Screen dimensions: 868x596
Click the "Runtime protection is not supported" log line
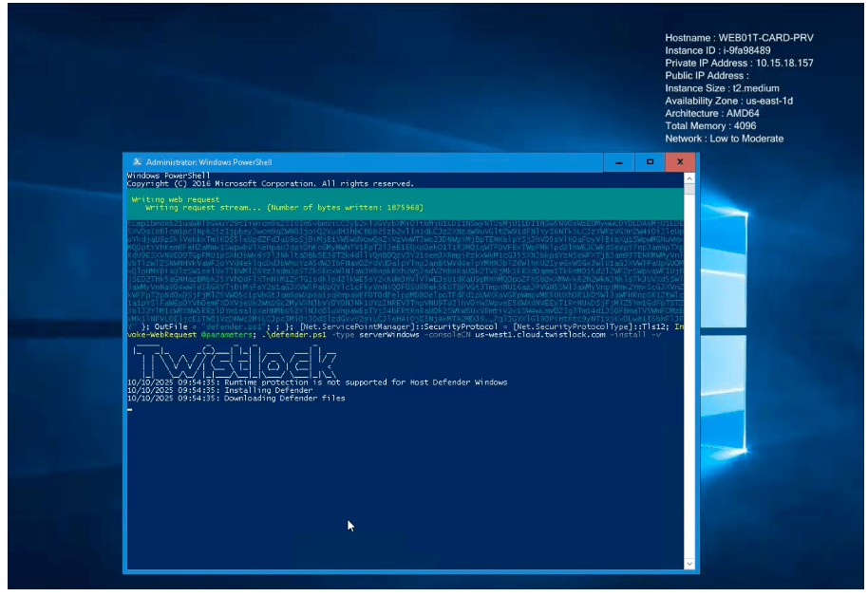(x=317, y=382)
